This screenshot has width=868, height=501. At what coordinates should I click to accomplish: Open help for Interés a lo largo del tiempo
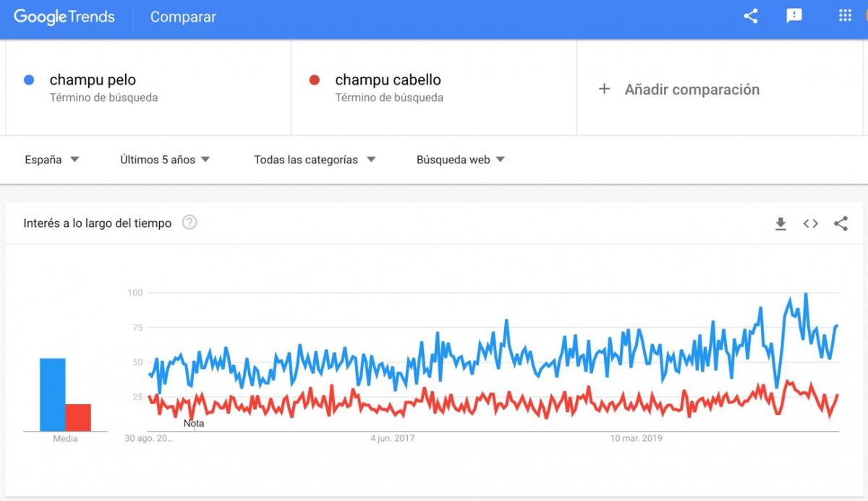pos(190,223)
